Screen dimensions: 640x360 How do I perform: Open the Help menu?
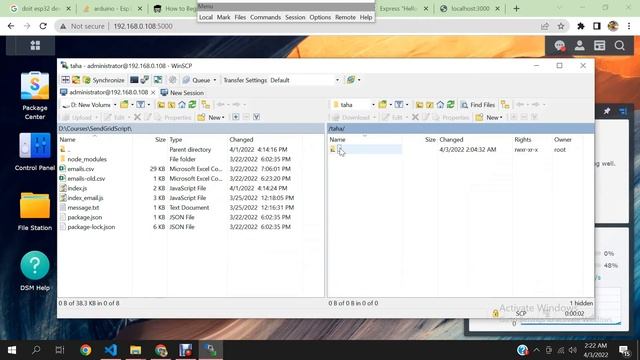pyautogui.click(x=366, y=17)
